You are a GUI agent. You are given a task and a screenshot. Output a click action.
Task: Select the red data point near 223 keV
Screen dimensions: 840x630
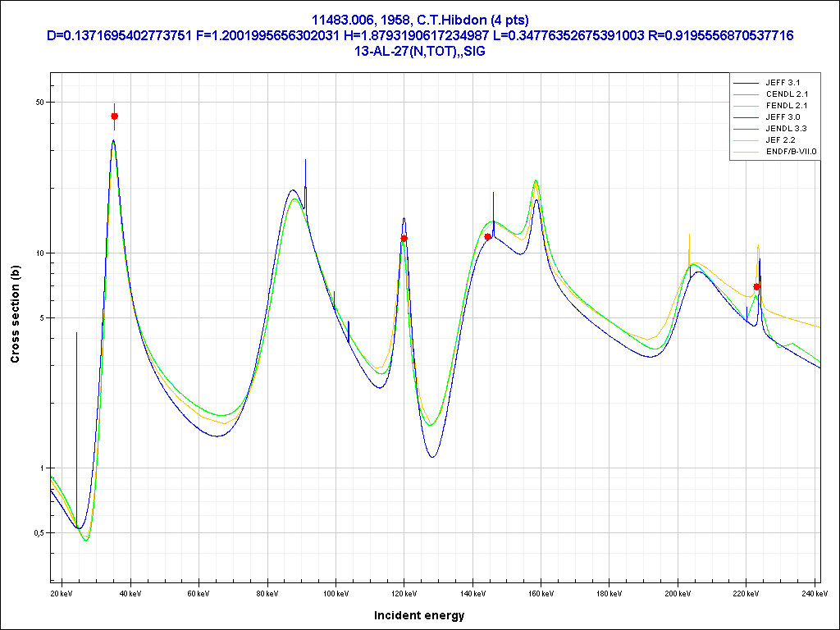pos(757,286)
